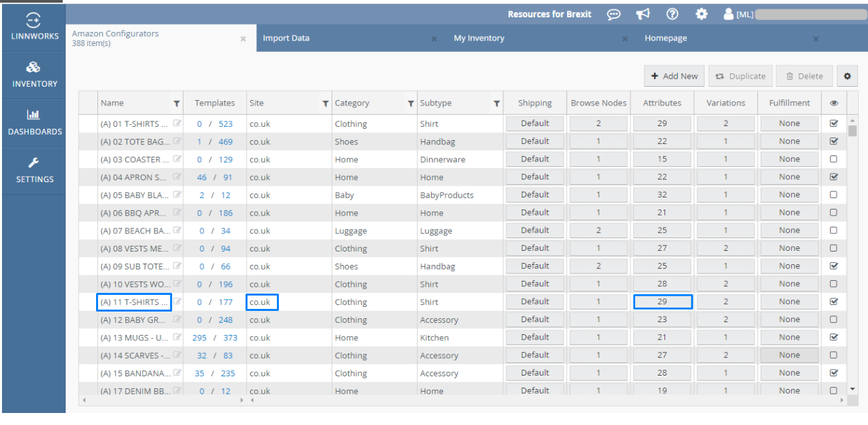Tick visibility checkbox for 03 COASTER

833,159
